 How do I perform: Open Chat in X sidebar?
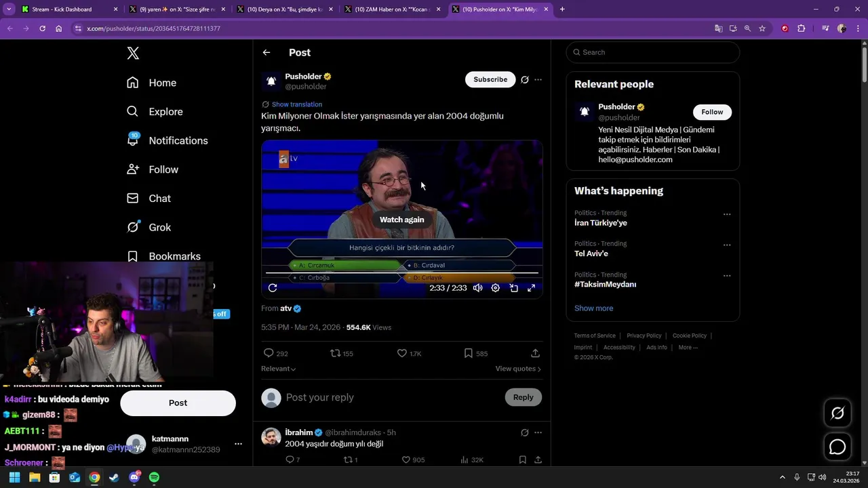point(149,199)
